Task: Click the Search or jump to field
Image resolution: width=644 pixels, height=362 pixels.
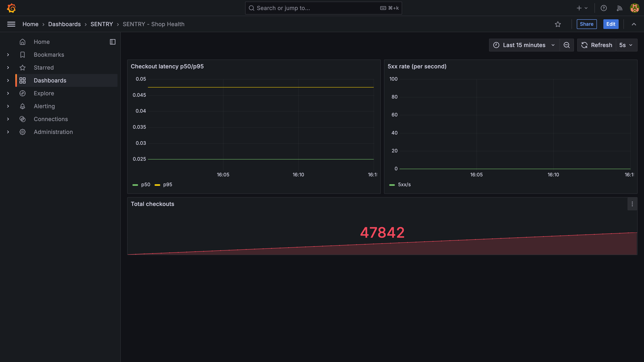Action: 323,8
